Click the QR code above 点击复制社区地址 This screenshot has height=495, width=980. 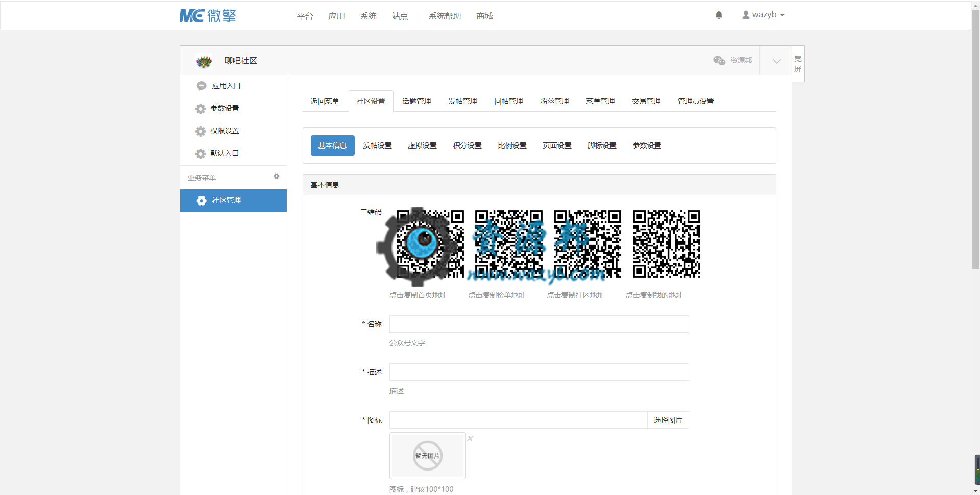587,244
